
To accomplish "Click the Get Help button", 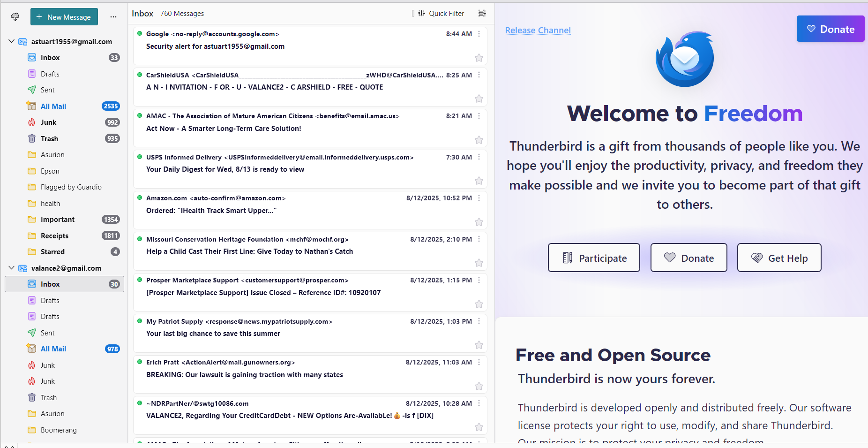I will click(779, 258).
